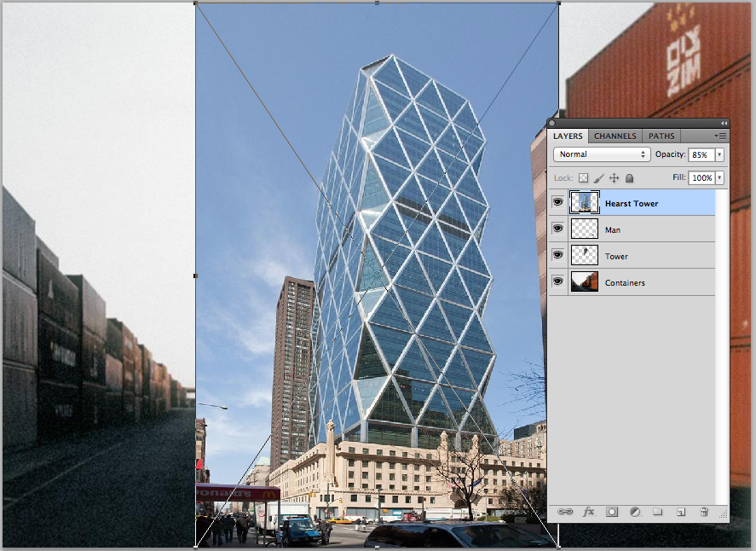Screen dimensions: 756x551
Task: Click the Link layers icon
Action: [564, 512]
